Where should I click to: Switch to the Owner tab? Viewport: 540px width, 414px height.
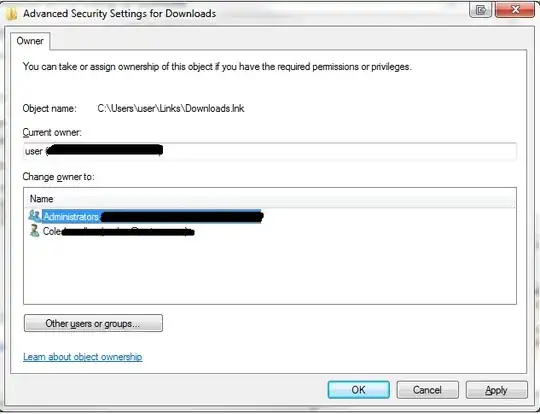point(30,41)
